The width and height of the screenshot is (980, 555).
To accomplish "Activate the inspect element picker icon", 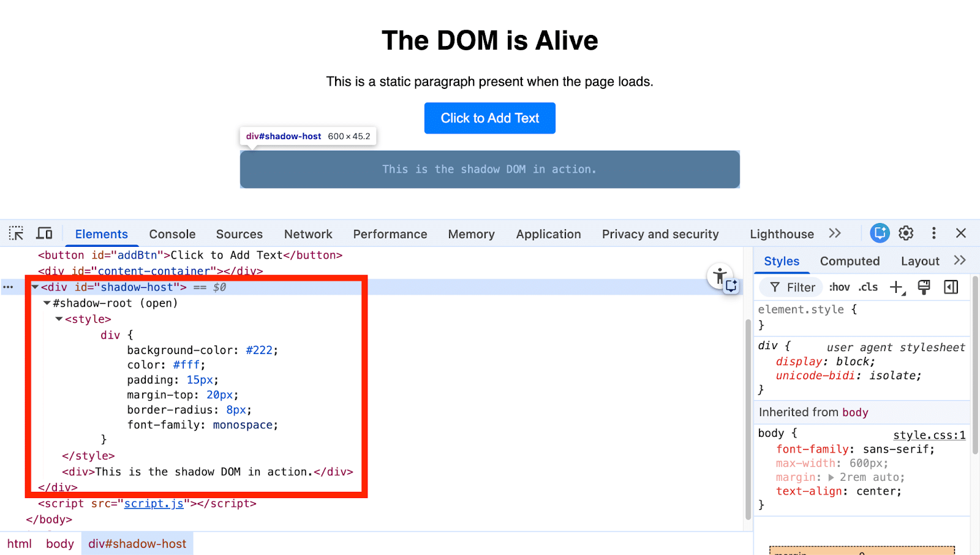I will 16,233.
